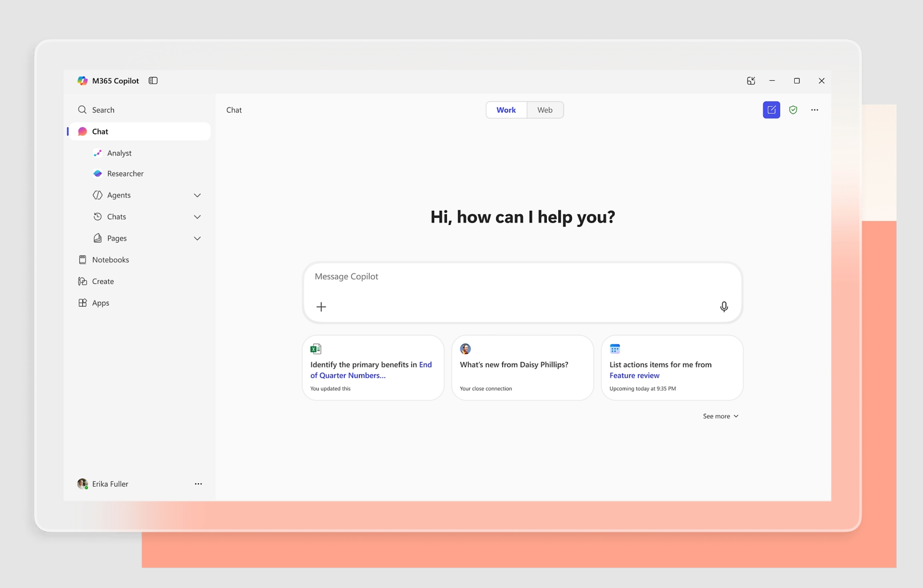Screen dimensions: 923x588
Task: Click Daisy Phillips avatar on card
Action: click(465, 349)
